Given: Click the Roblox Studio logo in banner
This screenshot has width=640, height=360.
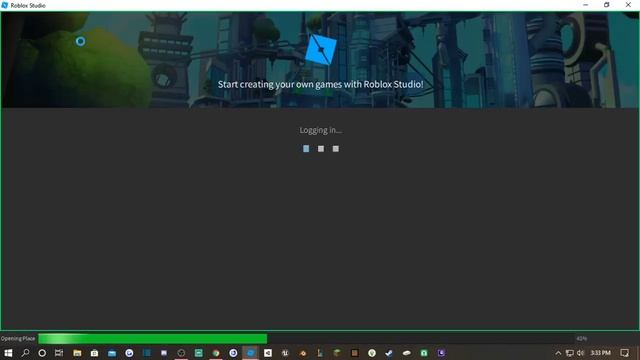Looking at the screenshot, I should click(321, 49).
